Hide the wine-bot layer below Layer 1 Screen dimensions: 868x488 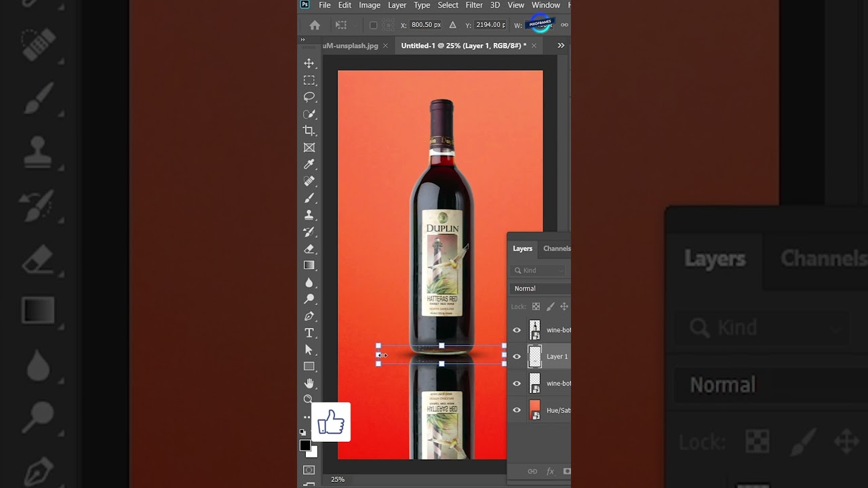click(517, 384)
